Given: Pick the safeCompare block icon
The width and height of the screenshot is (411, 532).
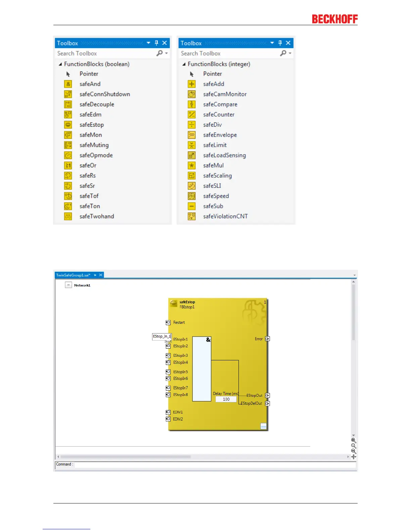Looking at the screenshot, I should click(192, 104).
